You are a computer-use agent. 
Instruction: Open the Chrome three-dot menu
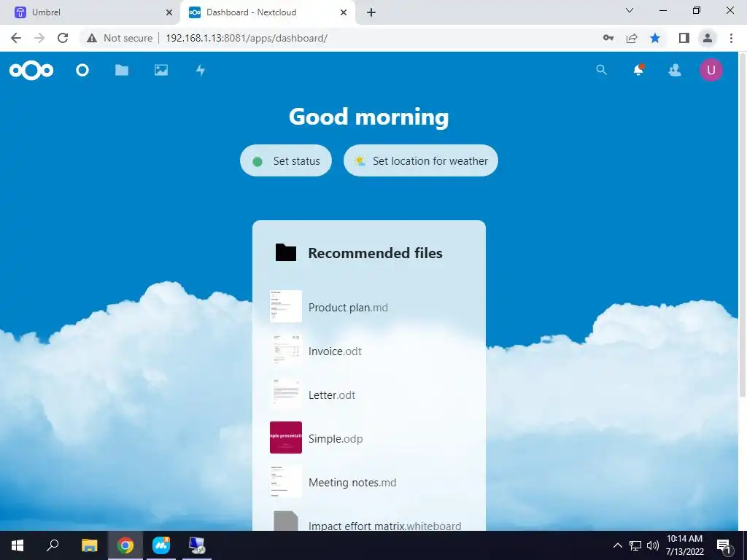(731, 38)
